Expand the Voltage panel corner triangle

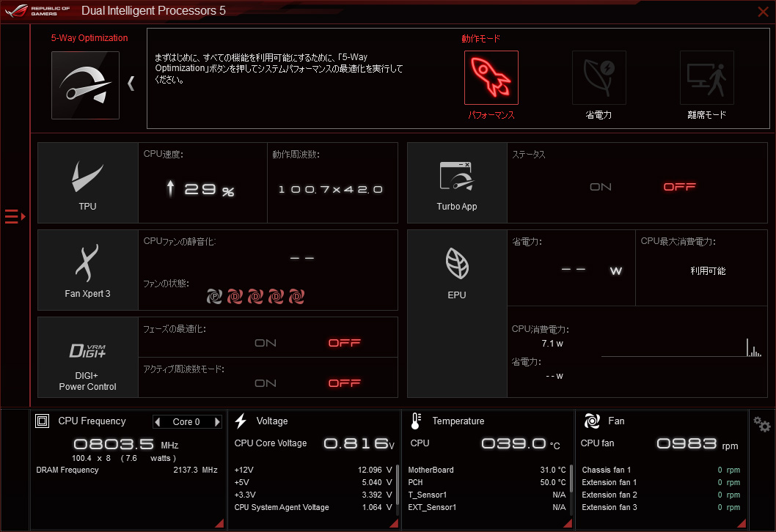(394, 524)
